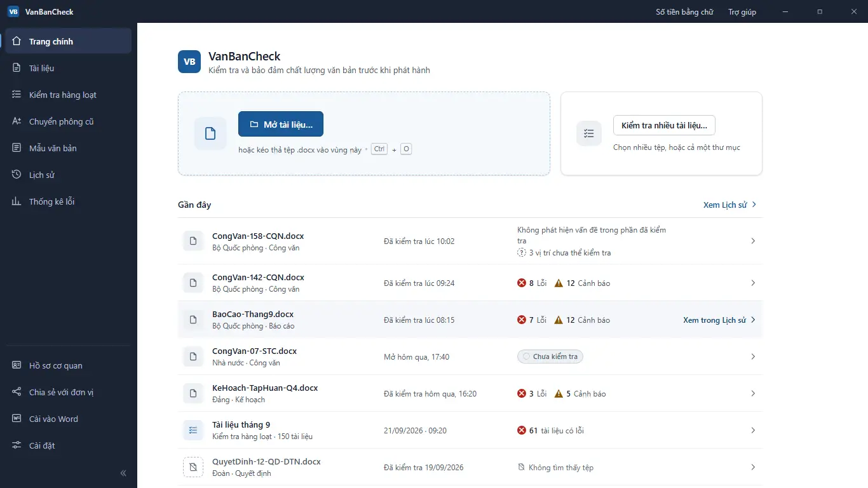Open Thống kê lỗi chart icon
The width and height of the screenshot is (868, 488).
(17, 201)
